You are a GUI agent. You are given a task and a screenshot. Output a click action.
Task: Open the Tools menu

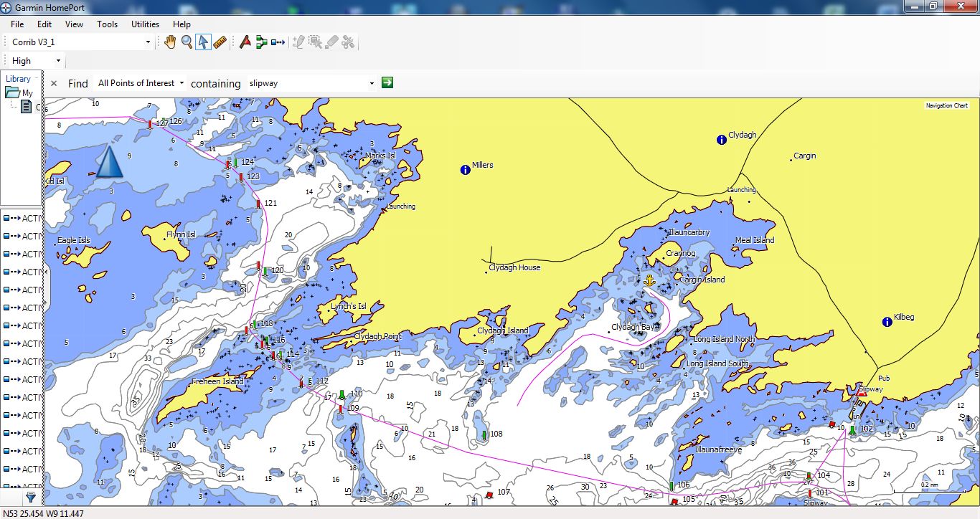[x=107, y=24]
